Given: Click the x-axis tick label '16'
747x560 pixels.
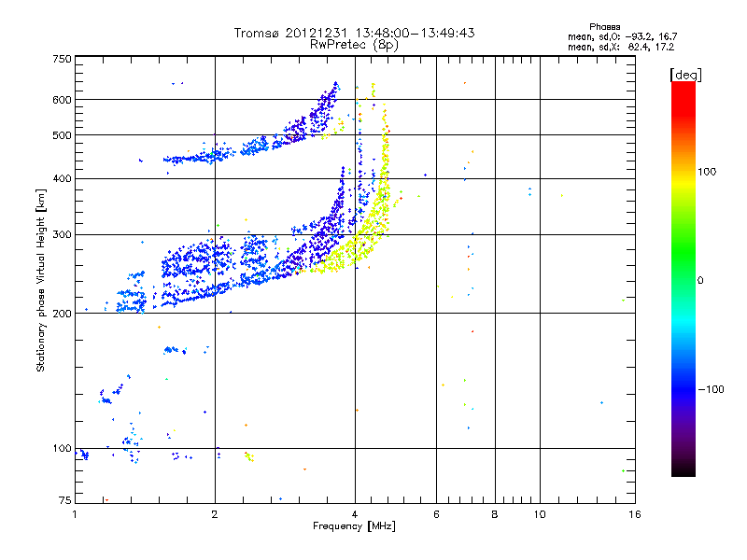Looking at the screenshot, I should click(x=635, y=514).
